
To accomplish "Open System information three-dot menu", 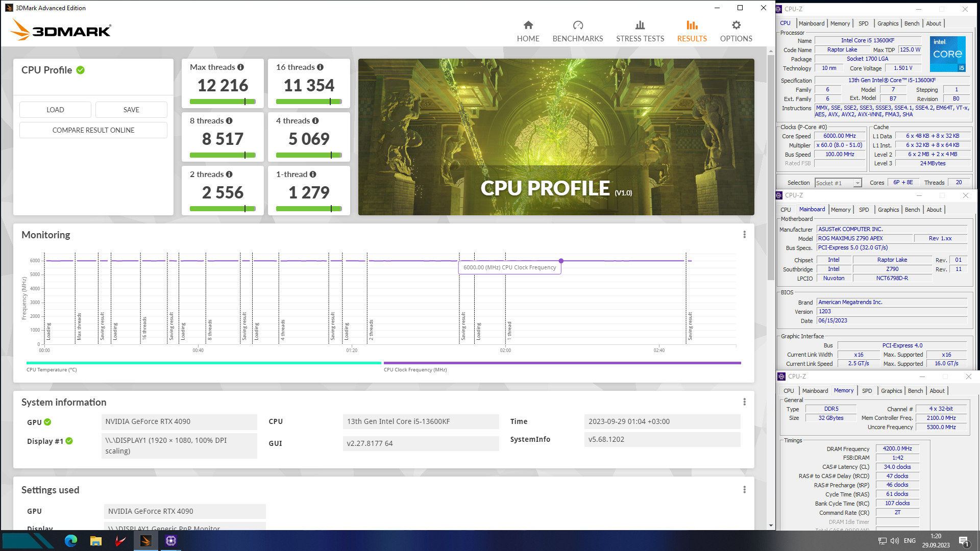I will (x=744, y=402).
